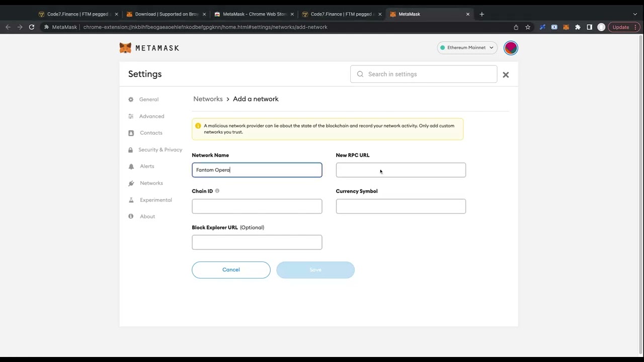644x362 pixels.
Task: Open the Ethereum Mainnet network dropdown
Action: coord(467,48)
